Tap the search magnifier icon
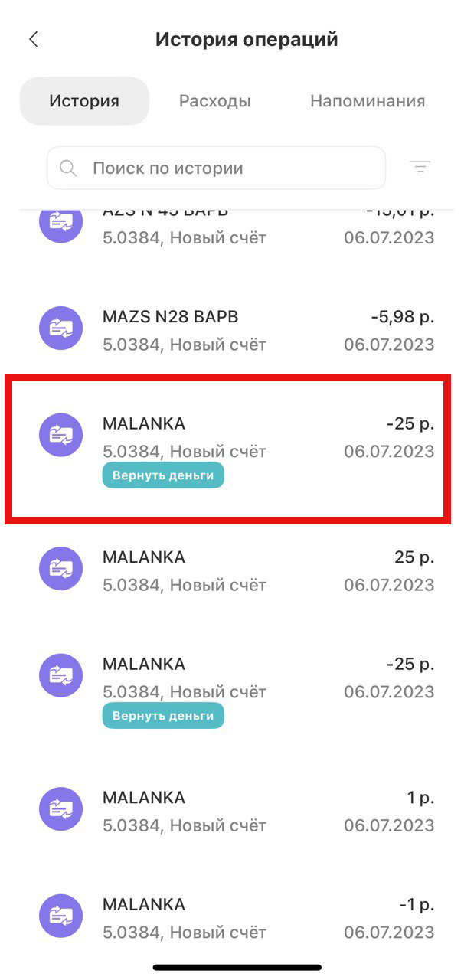Viewport: 474px width, 980px height. tap(68, 168)
